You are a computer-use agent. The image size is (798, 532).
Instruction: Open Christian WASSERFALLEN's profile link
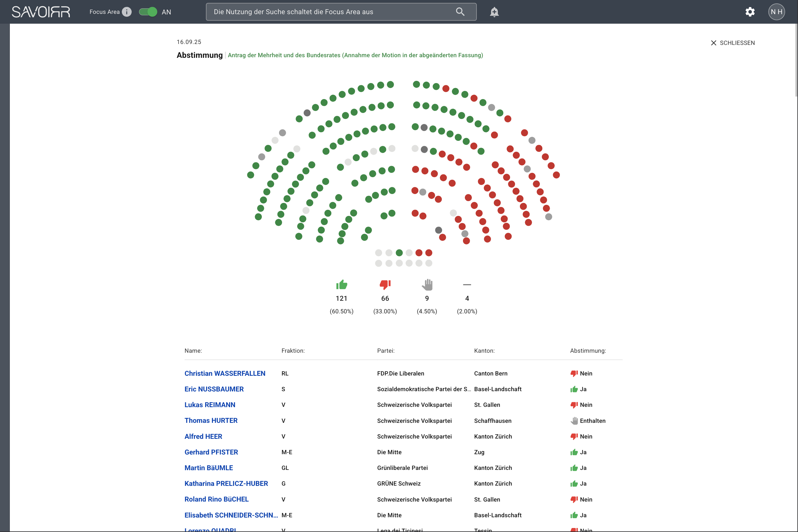click(225, 373)
